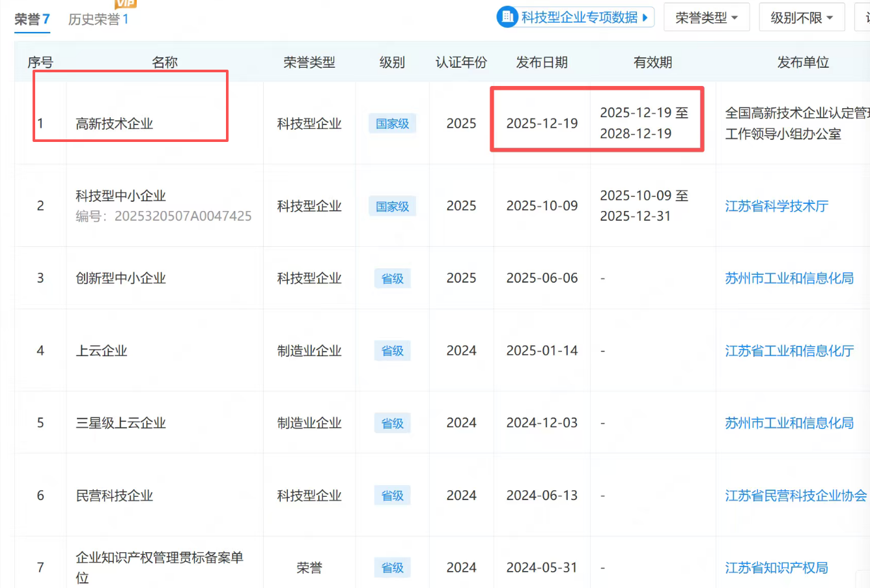The height and width of the screenshot is (588, 870).
Task: Switch to the 历史荣誉 1 tab
Action: pyautogui.click(x=98, y=20)
